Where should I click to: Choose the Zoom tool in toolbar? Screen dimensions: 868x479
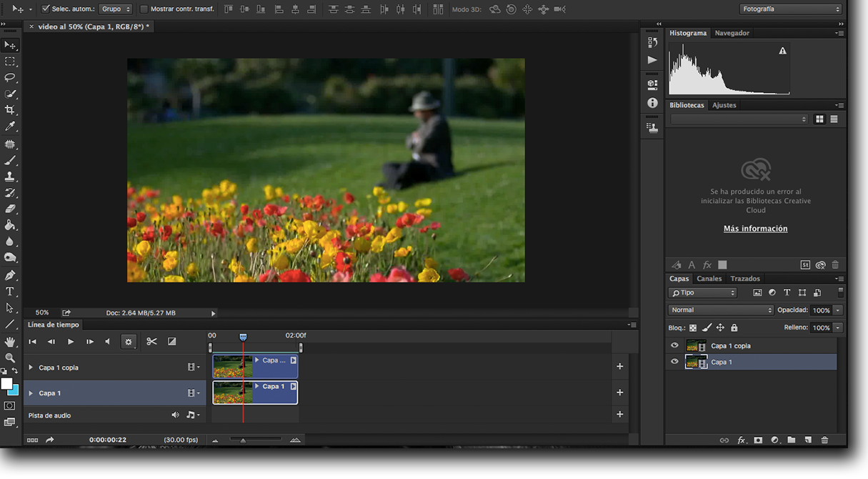point(10,358)
